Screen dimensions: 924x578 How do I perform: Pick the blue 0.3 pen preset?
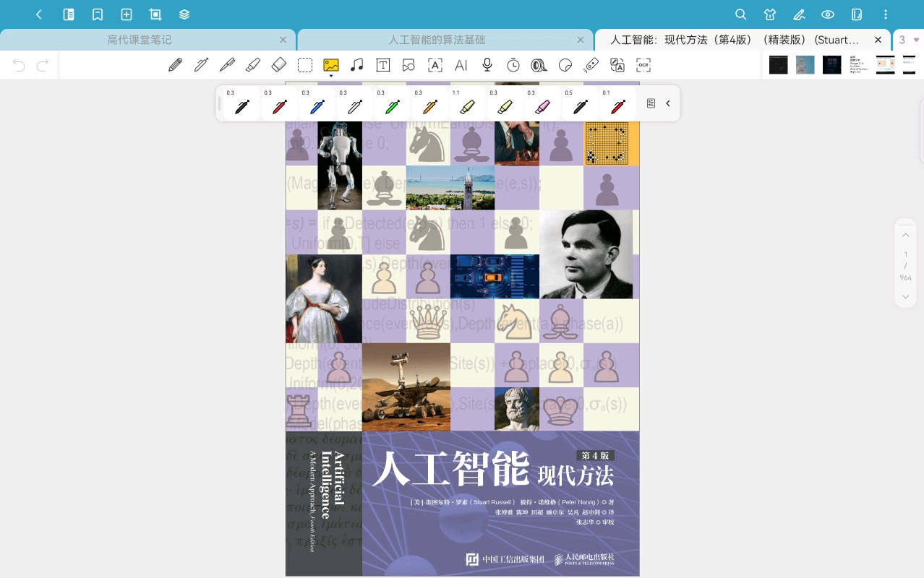pos(317,103)
